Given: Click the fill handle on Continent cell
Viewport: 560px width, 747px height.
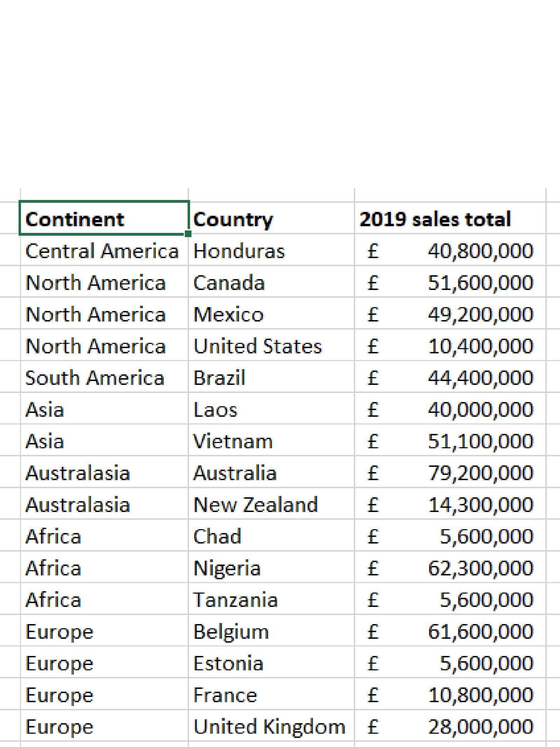Looking at the screenshot, I should tap(188, 234).
